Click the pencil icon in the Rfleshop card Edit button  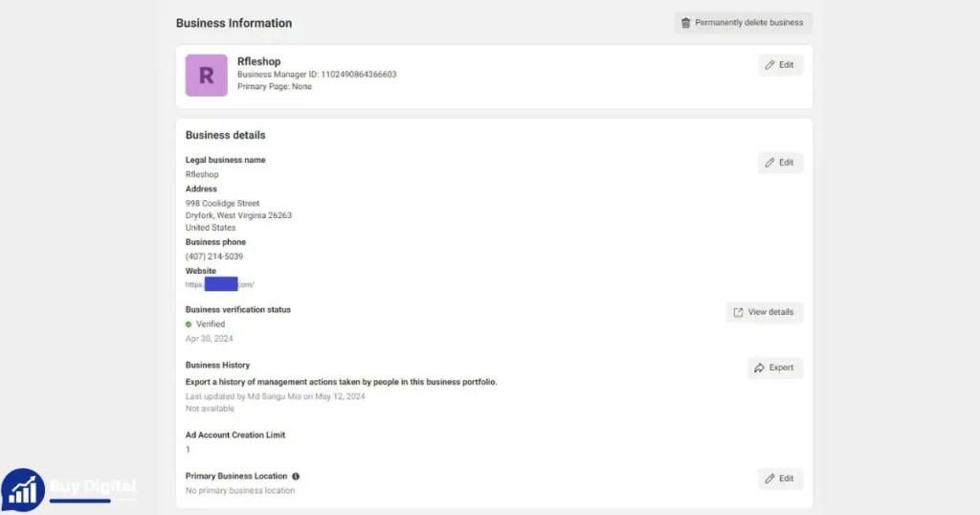769,65
